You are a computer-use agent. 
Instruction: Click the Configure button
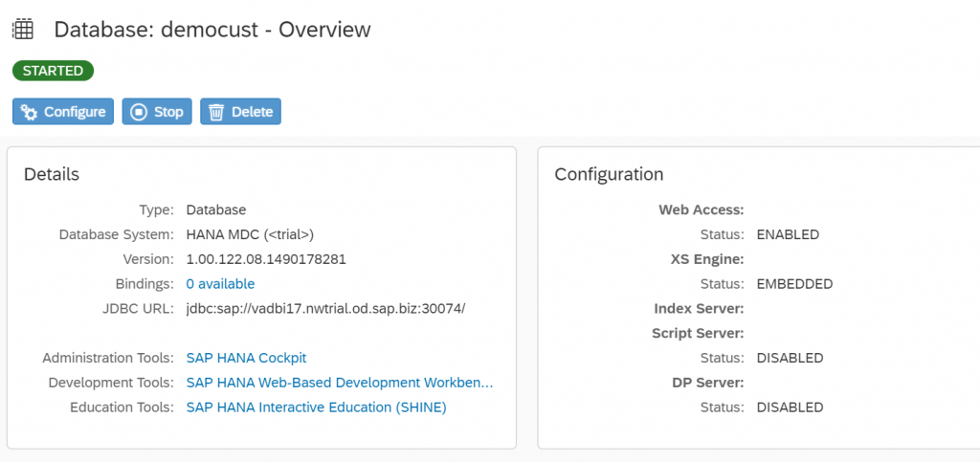point(63,112)
